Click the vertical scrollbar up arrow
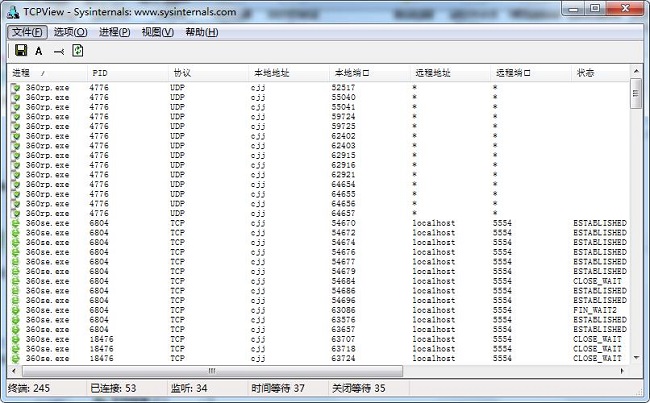Viewport: 650px width, 403px height. click(x=636, y=73)
